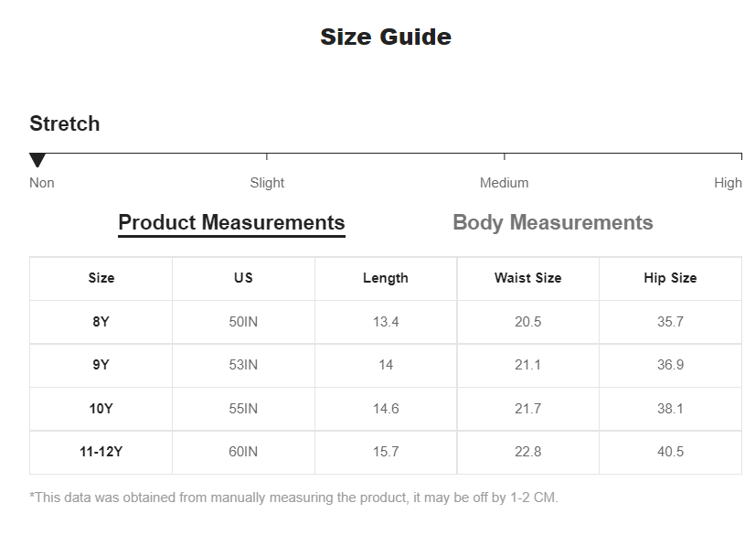
Task: Switch to the Body Measurements tab
Action: [x=552, y=222]
